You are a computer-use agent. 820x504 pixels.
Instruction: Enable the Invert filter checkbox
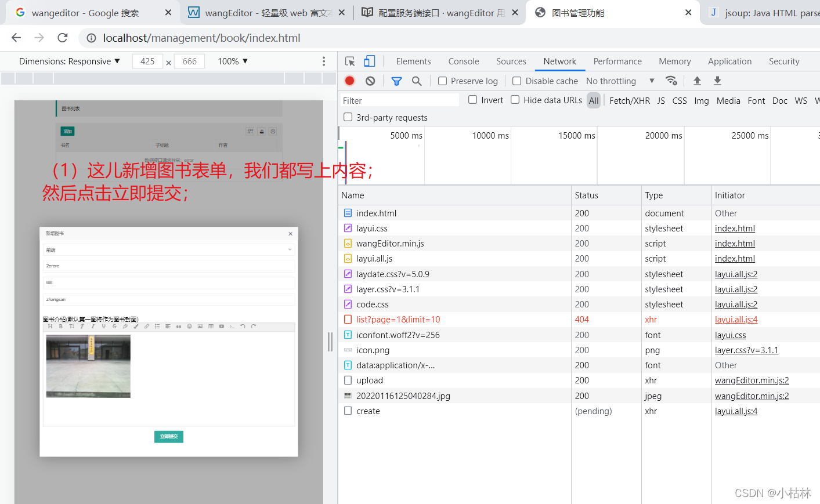(472, 100)
